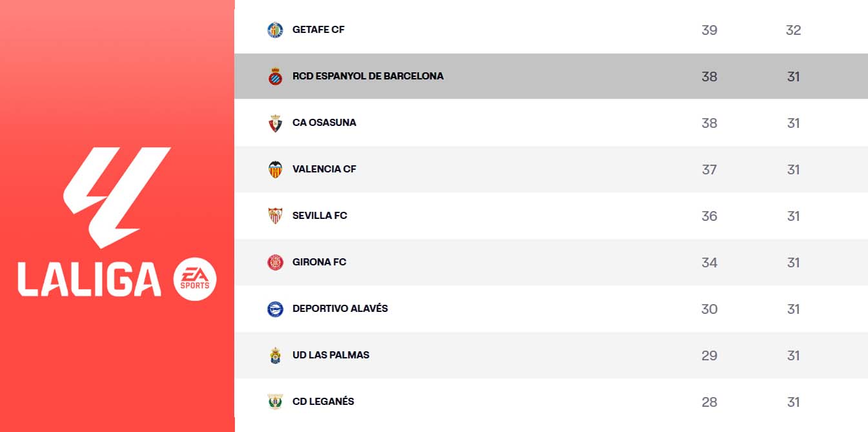Click CD Leganés's 28 points value
This screenshot has width=868, height=432.
coord(709,402)
